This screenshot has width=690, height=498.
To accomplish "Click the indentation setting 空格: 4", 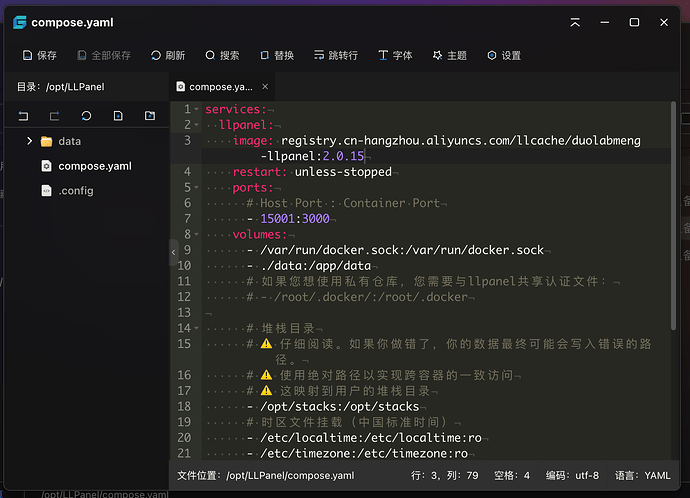I will pyautogui.click(x=512, y=476).
